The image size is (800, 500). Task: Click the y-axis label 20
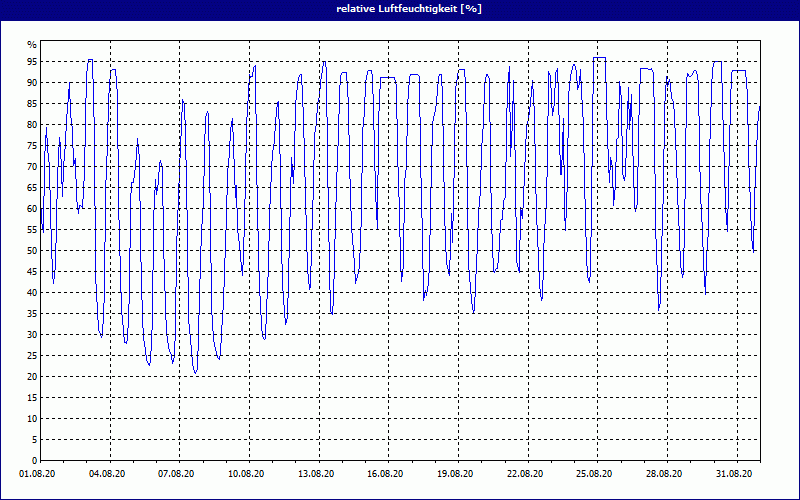click(32, 377)
